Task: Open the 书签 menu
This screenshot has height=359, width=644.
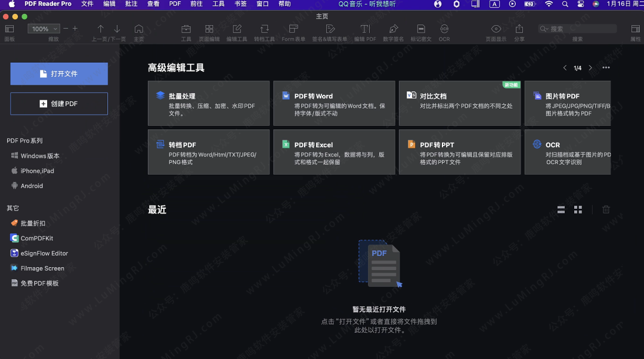Action: [x=241, y=4]
